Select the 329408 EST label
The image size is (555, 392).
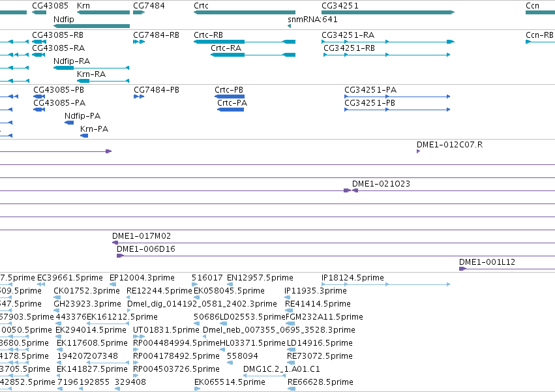tap(130, 382)
